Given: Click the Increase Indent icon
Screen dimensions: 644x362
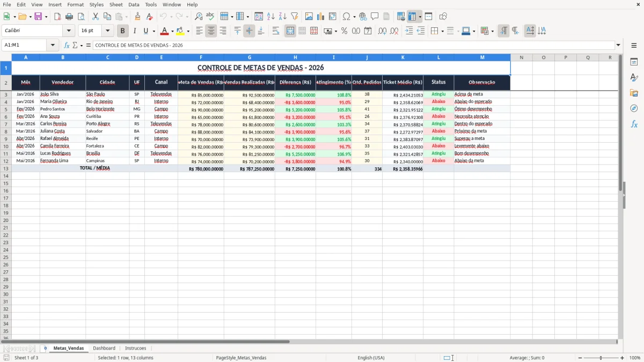Looking at the screenshot, I should (409, 31).
